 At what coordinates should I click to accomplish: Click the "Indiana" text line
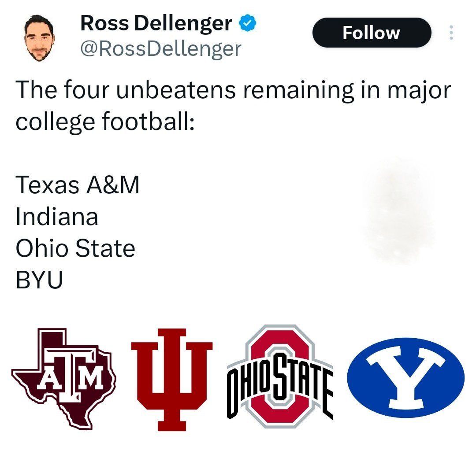click(x=57, y=217)
